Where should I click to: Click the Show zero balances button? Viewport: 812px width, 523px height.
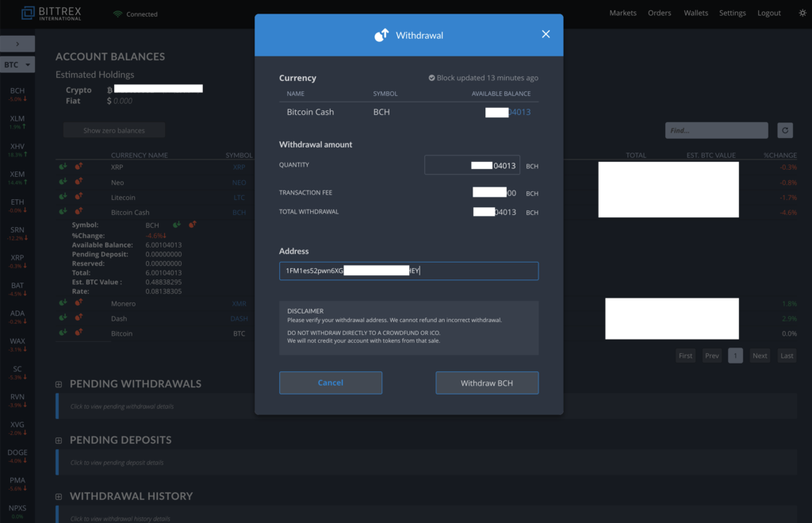114,130
